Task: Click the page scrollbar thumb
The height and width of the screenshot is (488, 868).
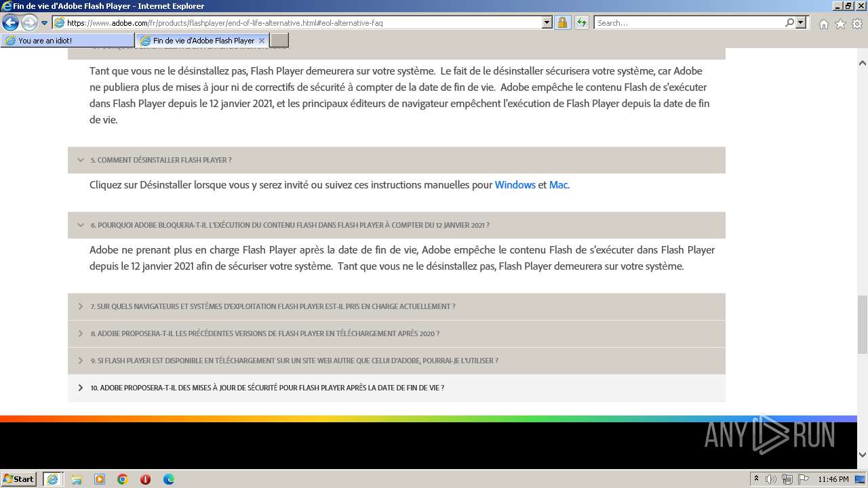Action: click(x=862, y=324)
